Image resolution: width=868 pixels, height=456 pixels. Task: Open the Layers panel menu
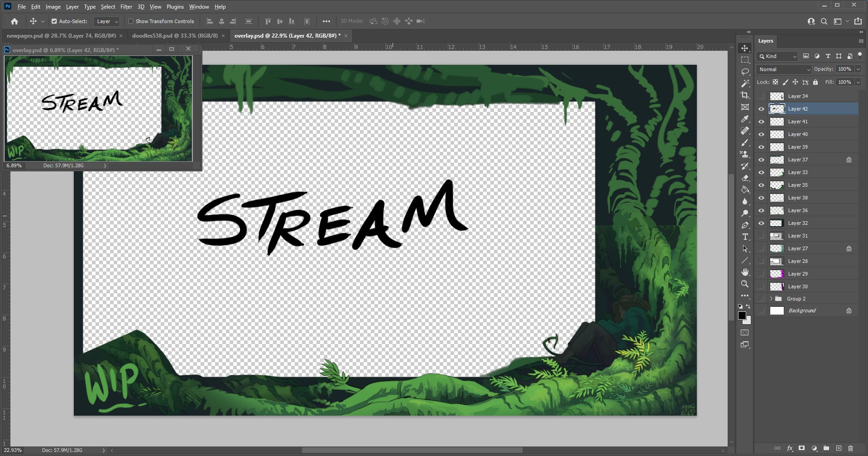[x=861, y=41]
